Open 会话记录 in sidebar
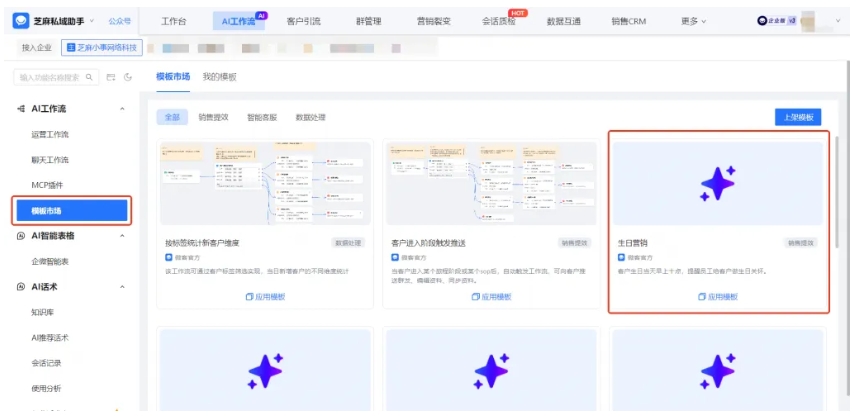 pyautogui.click(x=47, y=363)
